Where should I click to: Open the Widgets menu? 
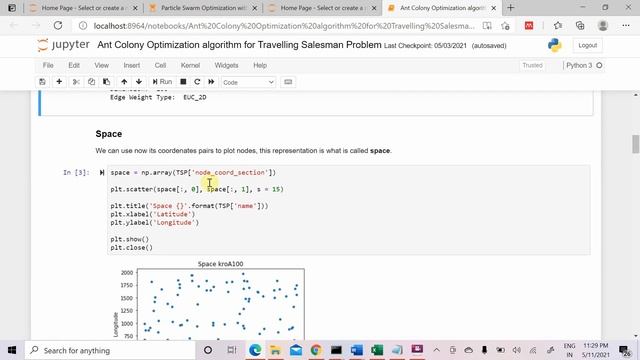[x=226, y=65]
